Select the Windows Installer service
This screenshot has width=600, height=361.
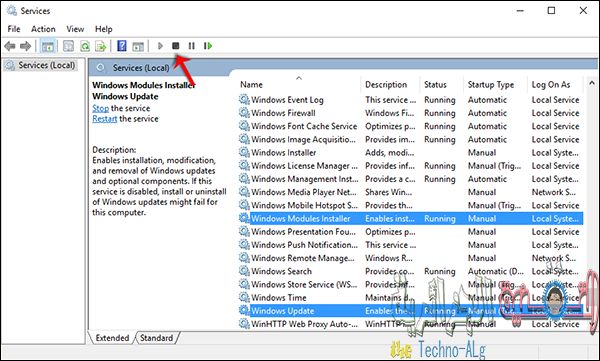[411, 152]
